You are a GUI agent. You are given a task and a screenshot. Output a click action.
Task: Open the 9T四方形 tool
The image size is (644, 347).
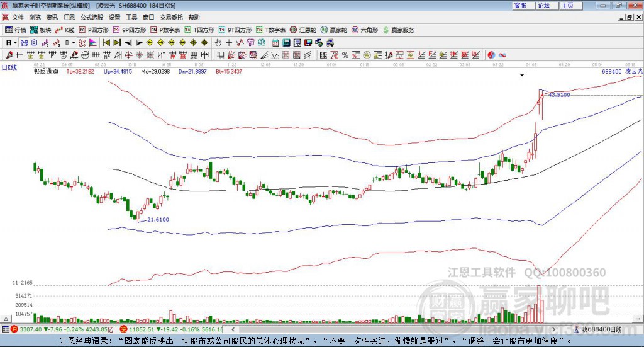pos(235,30)
